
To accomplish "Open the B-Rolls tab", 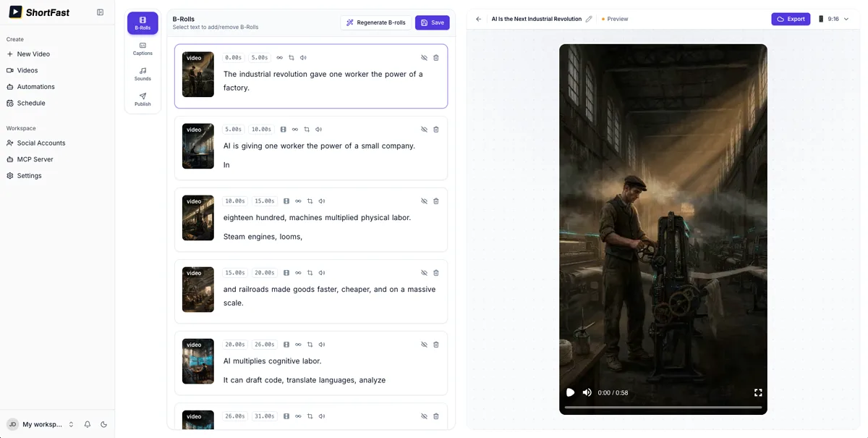I will pos(142,23).
